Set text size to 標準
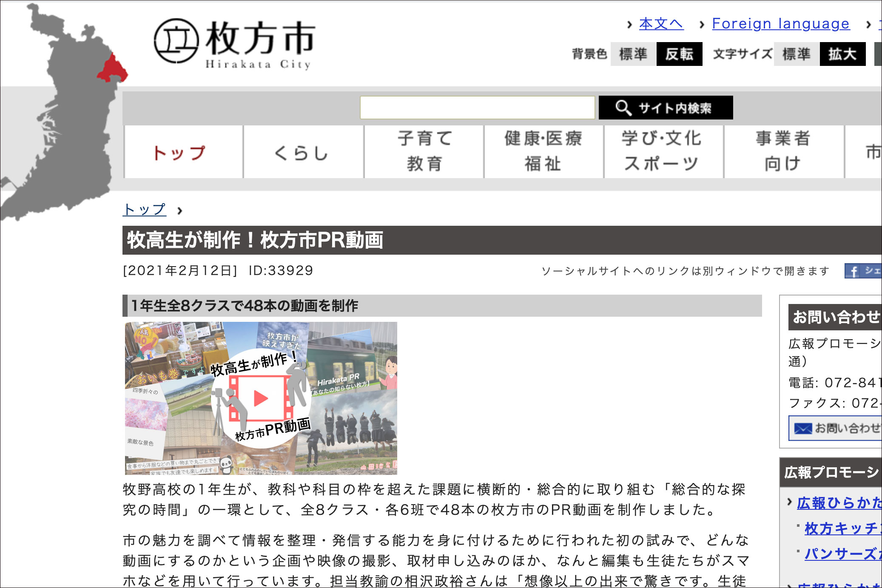882x588 pixels. tap(796, 54)
